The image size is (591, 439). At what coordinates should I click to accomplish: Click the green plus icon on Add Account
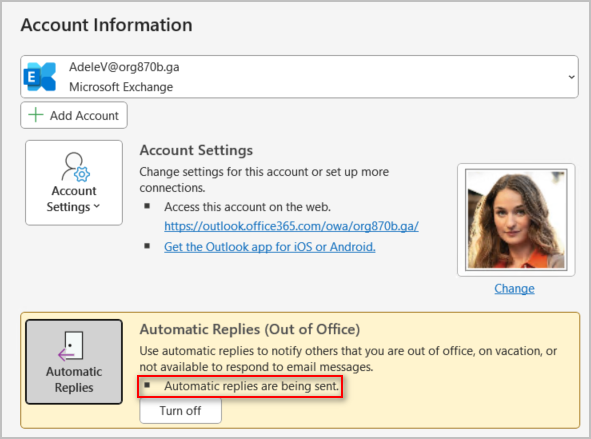click(x=36, y=115)
